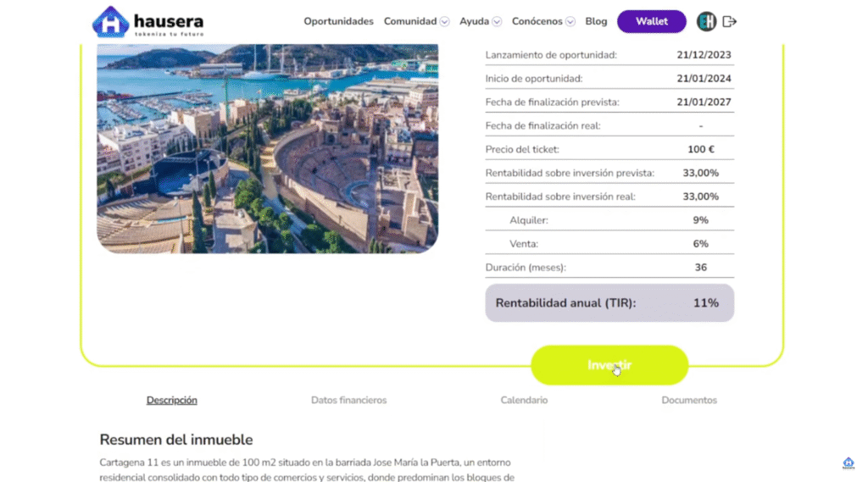Click the Rentabilidad anual (TIR) summary box
The image size is (868, 482).
coord(609,302)
